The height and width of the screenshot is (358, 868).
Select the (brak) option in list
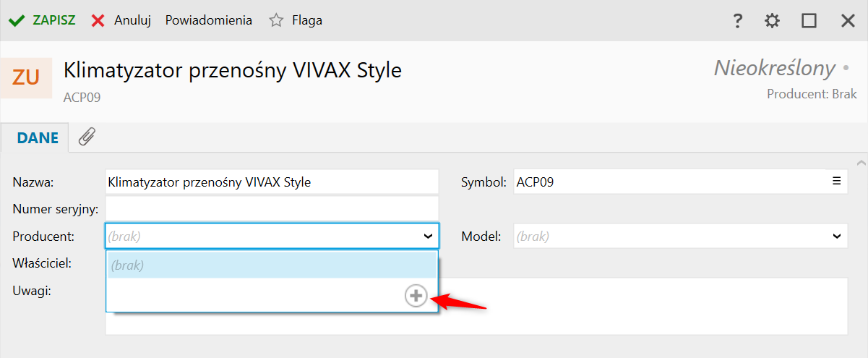point(272,265)
